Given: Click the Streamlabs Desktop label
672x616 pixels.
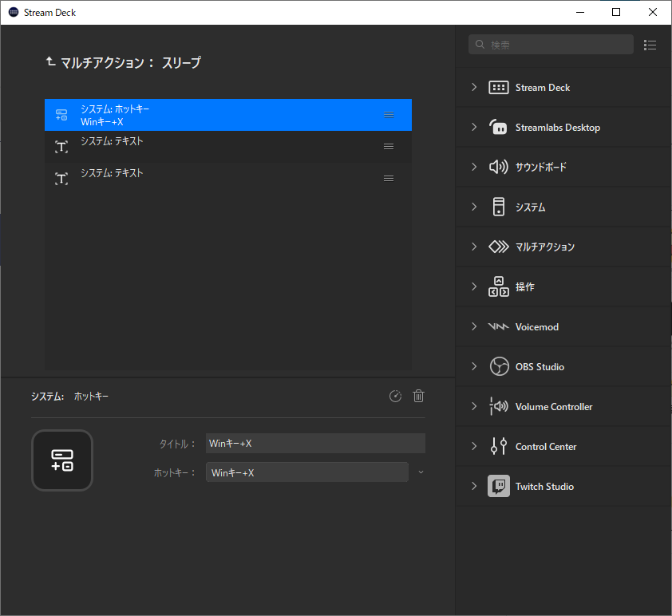Looking at the screenshot, I should (558, 127).
